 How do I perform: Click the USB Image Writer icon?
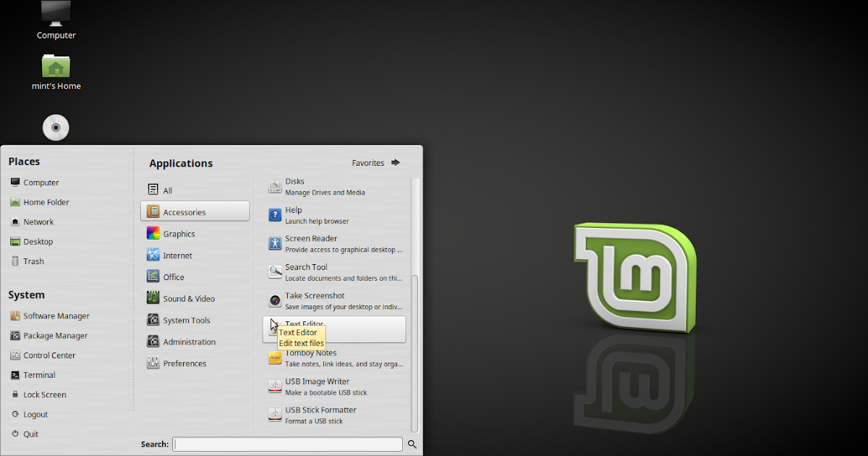pyautogui.click(x=275, y=386)
